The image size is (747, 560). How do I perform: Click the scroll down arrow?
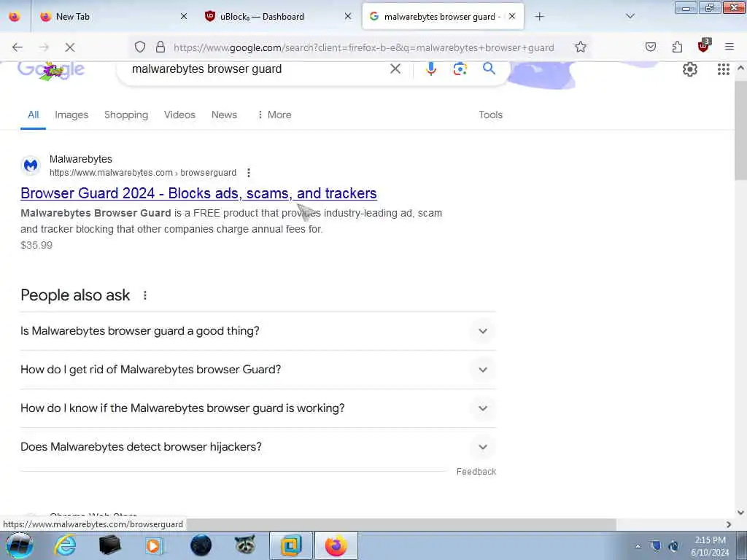point(740,513)
